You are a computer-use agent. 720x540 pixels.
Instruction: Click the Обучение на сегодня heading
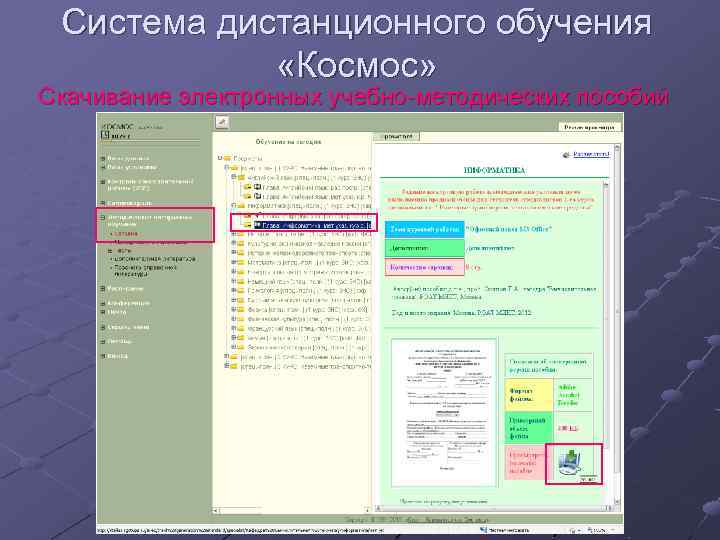(288, 142)
